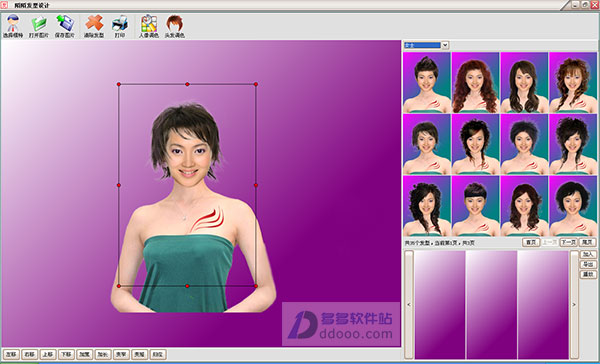Click the 左移 move-left button

click(11, 354)
